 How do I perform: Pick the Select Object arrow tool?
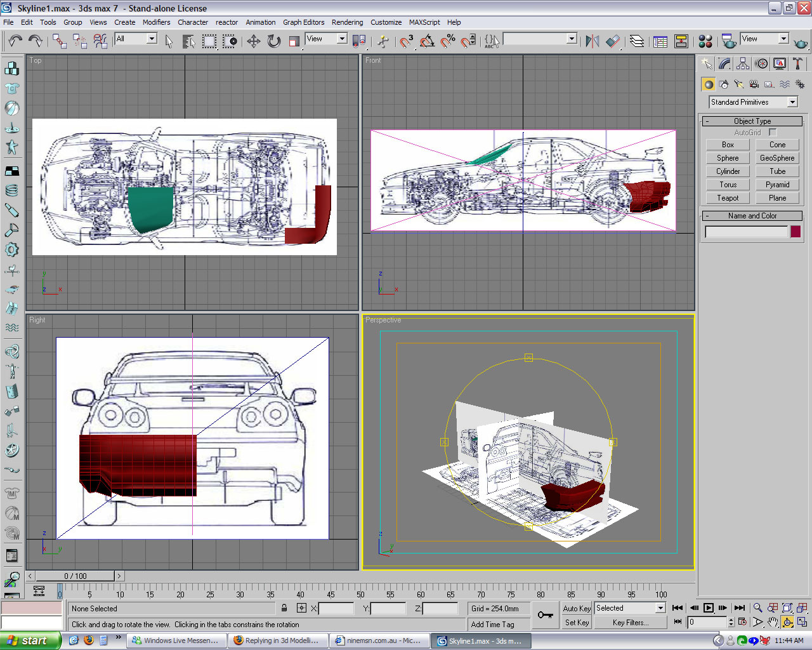pyautogui.click(x=169, y=41)
